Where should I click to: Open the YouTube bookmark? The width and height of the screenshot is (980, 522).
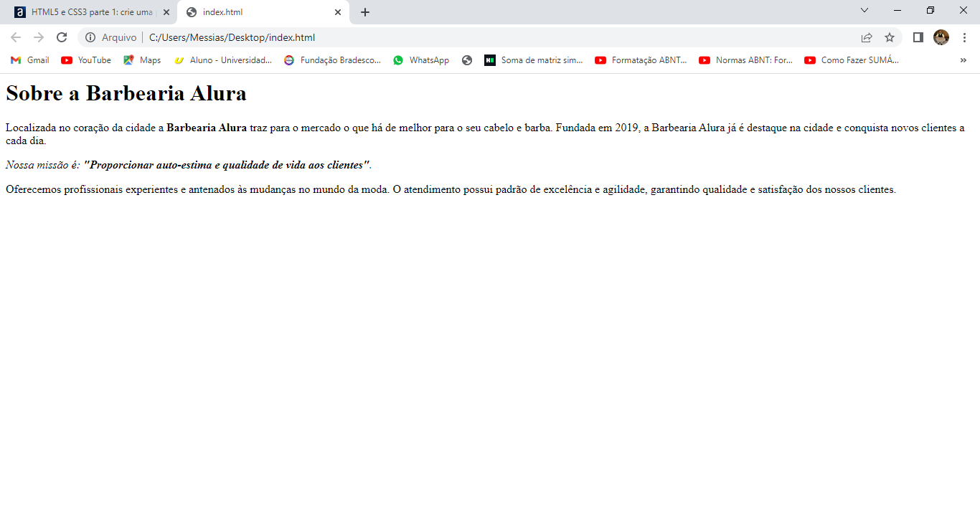[86, 60]
